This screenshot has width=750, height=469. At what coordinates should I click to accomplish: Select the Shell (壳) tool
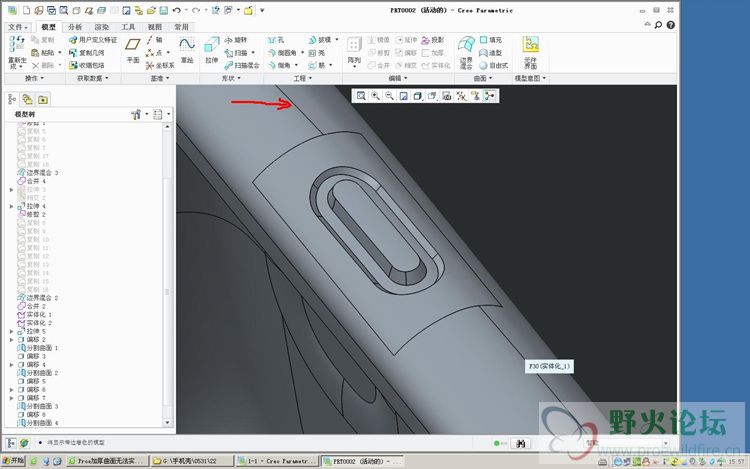pyautogui.click(x=317, y=53)
